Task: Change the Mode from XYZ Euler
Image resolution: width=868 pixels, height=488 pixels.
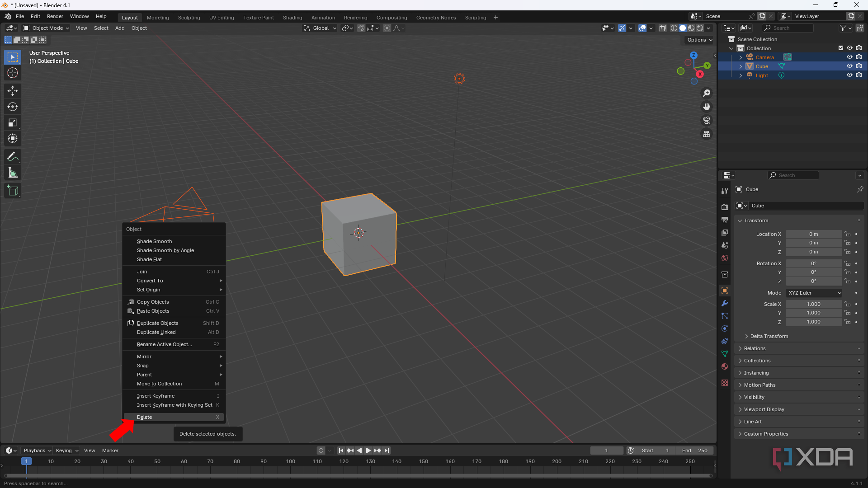Action: 814,293
